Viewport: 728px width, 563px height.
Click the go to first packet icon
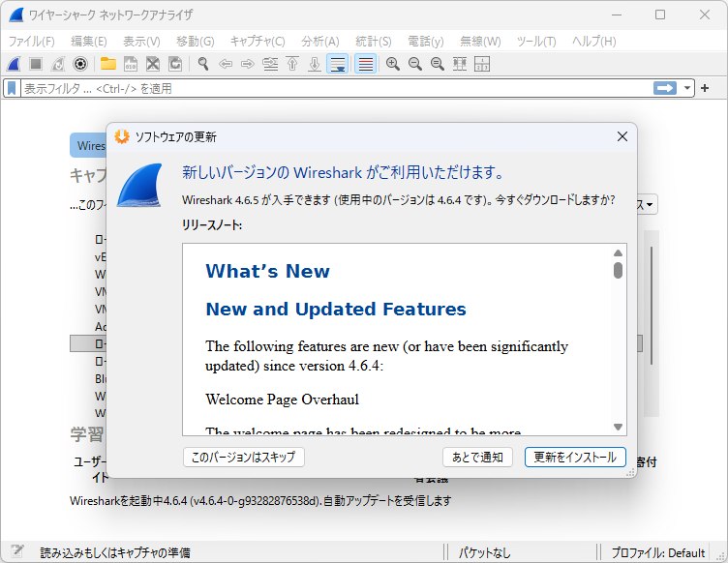pyautogui.click(x=292, y=64)
